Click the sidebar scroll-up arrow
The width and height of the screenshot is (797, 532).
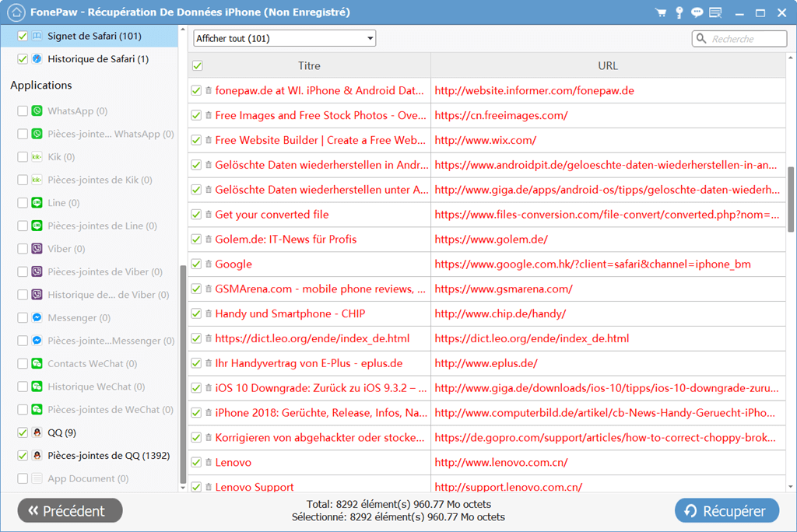point(183,30)
